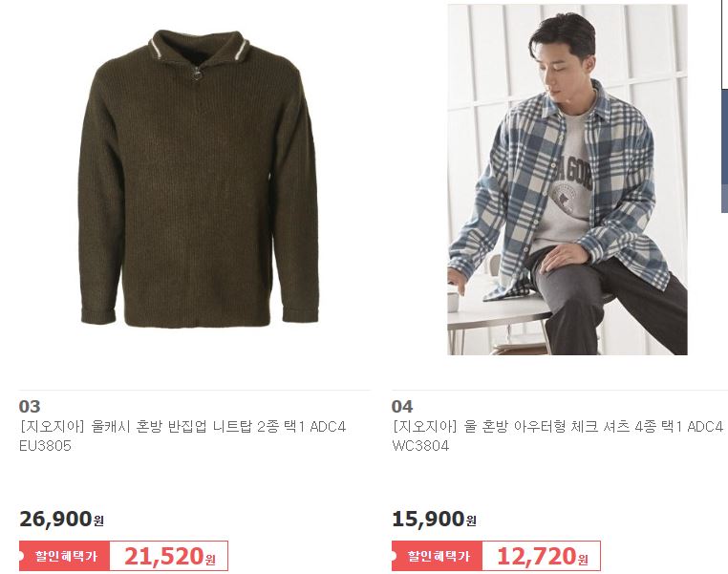The image size is (728, 574).
Task: Select the rank number 04 label
Action: (x=402, y=407)
